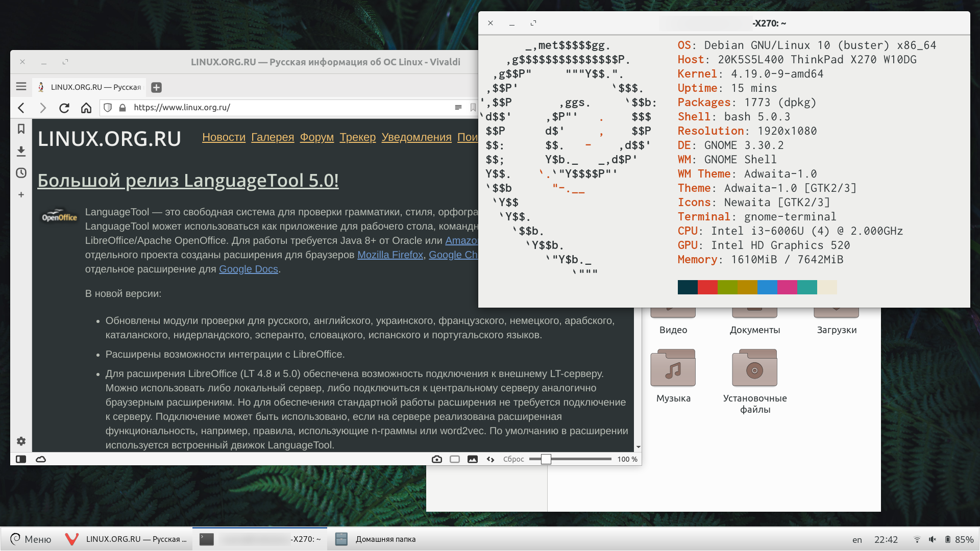The width and height of the screenshot is (980, 551).
Task: Follow the Mozilla Firefox extension link
Action: click(390, 255)
